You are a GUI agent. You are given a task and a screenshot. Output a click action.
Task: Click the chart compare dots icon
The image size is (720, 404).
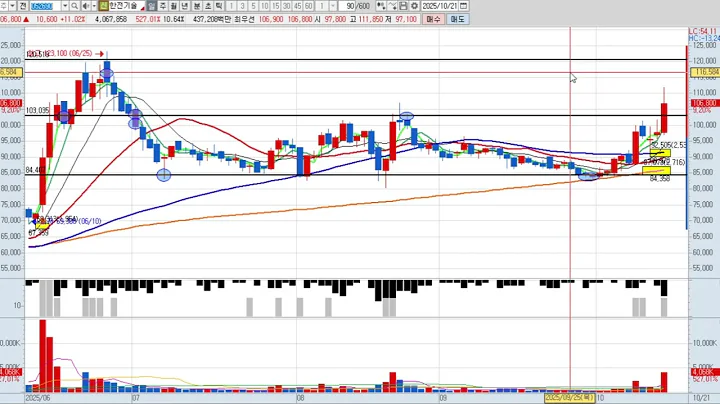tap(381, 6)
